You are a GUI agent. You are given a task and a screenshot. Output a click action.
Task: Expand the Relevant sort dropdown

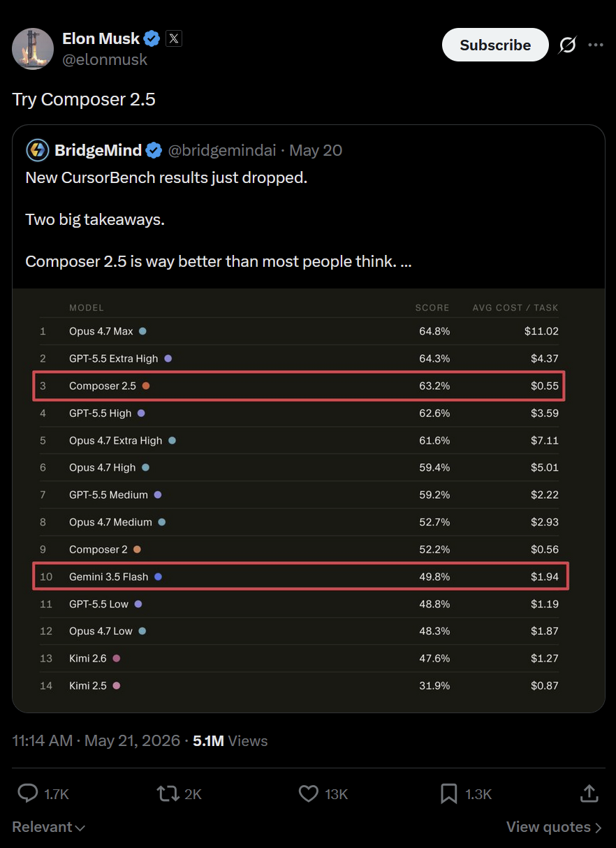pos(49,827)
